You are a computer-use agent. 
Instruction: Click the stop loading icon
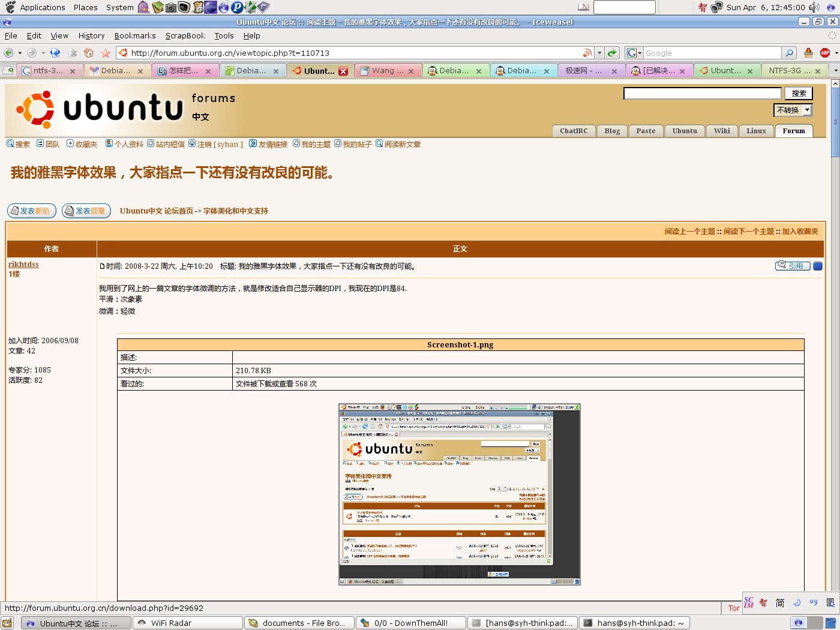point(73,53)
